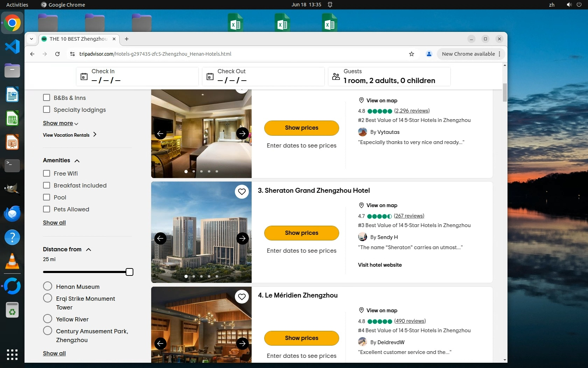This screenshot has width=588, height=368.
Task: Enable the Free Wifi filter
Action: pyautogui.click(x=47, y=173)
